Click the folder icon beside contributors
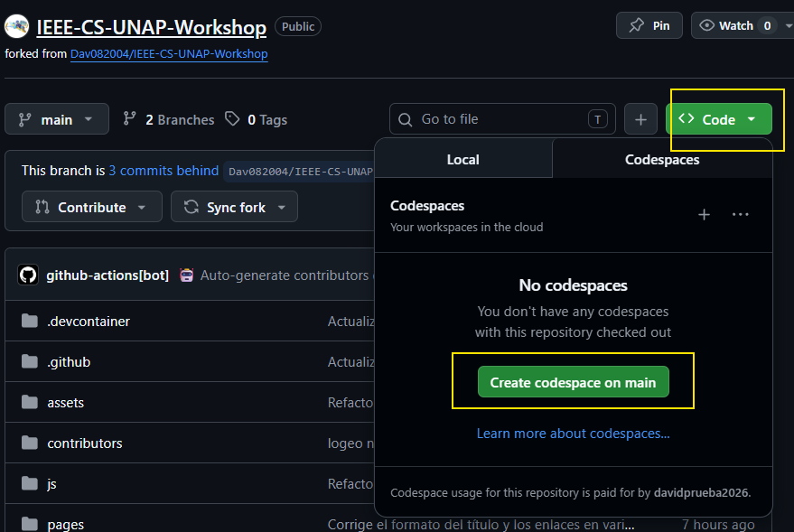Viewport: 794px width, 532px height. (30, 443)
